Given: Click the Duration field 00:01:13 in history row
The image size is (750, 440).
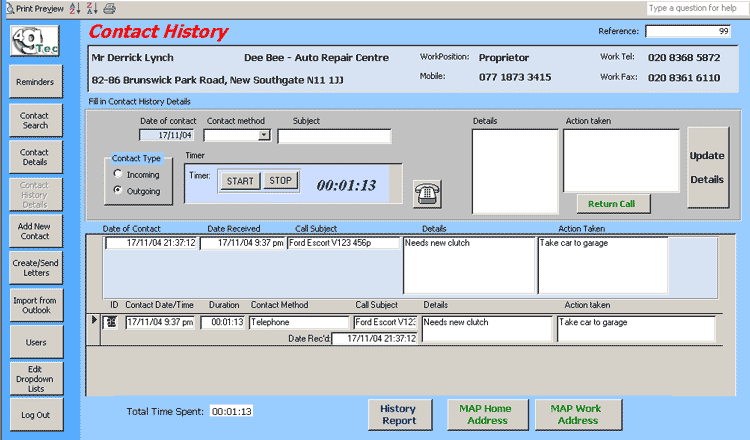Looking at the screenshot, I should click(222, 322).
